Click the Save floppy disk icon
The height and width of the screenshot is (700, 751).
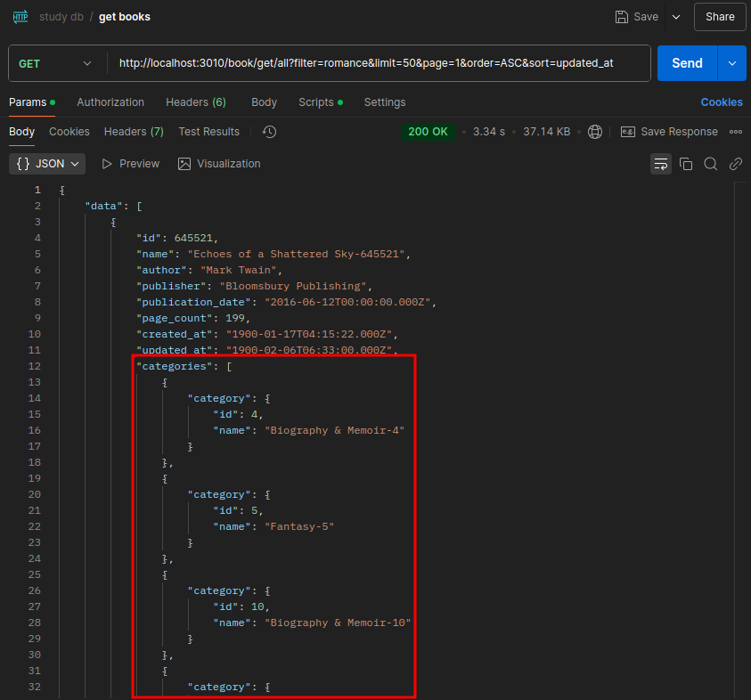tap(621, 17)
